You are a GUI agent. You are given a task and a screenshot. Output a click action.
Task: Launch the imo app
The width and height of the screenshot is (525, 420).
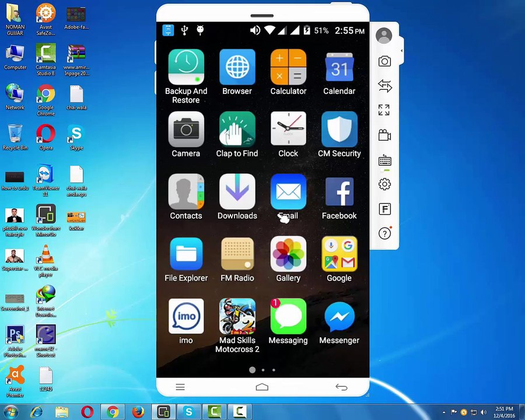click(x=186, y=316)
